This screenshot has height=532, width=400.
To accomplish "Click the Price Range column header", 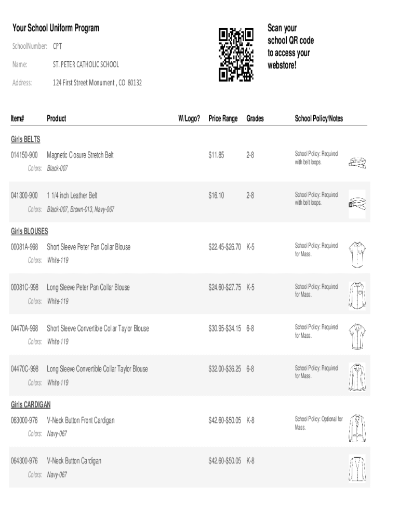I will coord(223,118).
